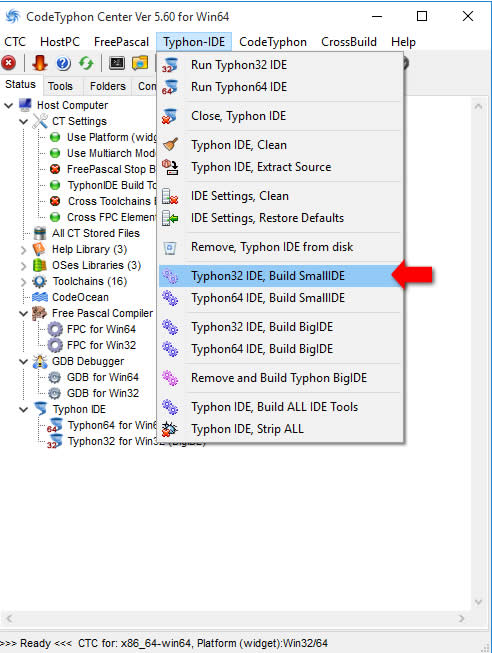Toggle the FreePascal Stop status indicator
This screenshot has height=653, width=492.
[55, 169]
